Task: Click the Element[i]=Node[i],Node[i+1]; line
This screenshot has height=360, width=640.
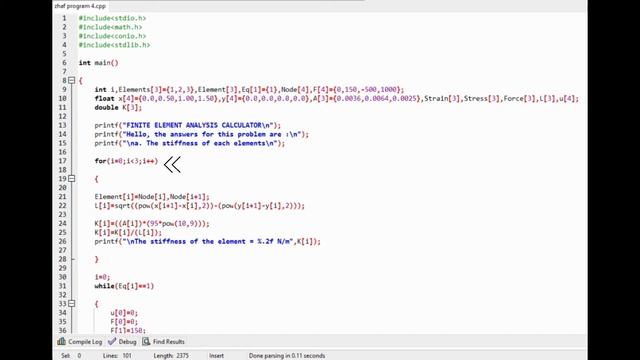Action: [152, 197]
